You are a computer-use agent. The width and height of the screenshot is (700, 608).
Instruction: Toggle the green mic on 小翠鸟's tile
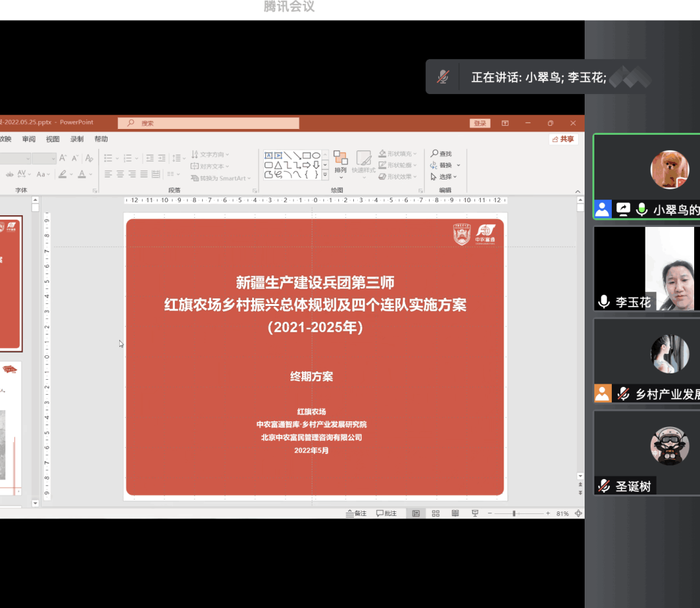tap(642, 209)
